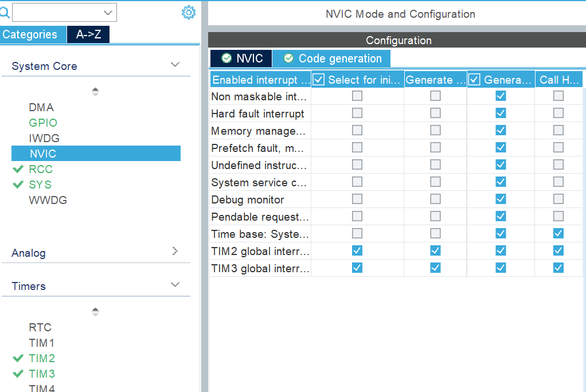Click the green checkmark beside TIM2
Screen dimensions: 586x392
pyautogui.click(x=18, y=358)
